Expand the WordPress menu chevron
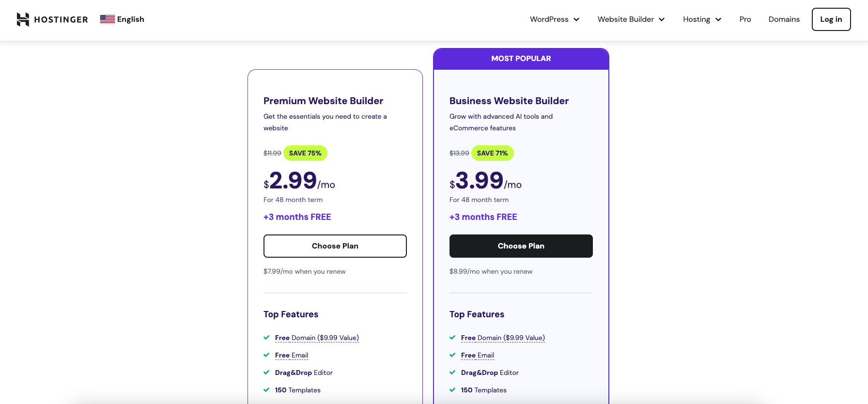 [x=576, y=19]
